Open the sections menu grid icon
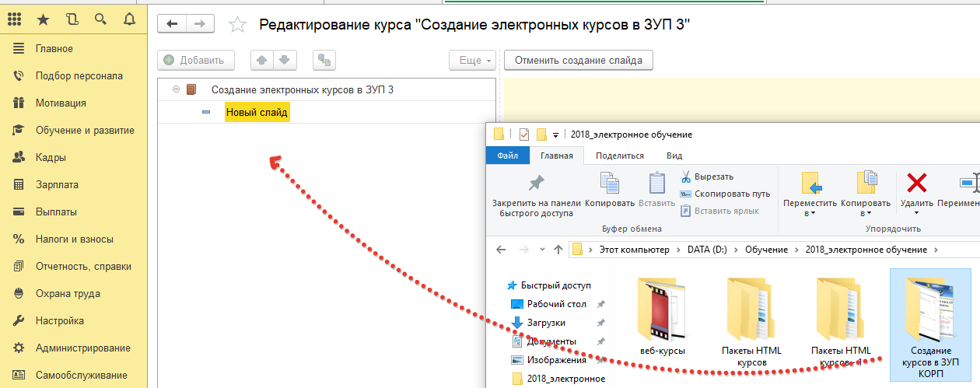The image size is (980, 388). click(16, 19)
